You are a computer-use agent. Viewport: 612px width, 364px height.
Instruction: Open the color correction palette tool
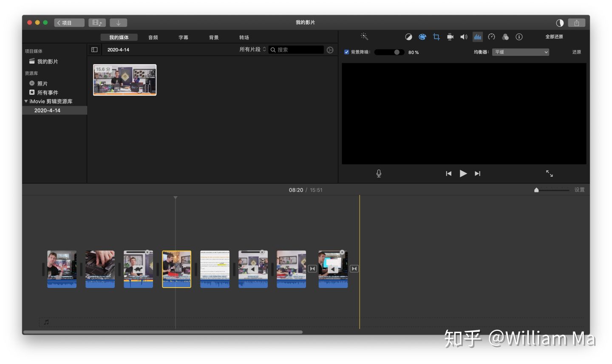pyautogui.click(x=422, y=37)
